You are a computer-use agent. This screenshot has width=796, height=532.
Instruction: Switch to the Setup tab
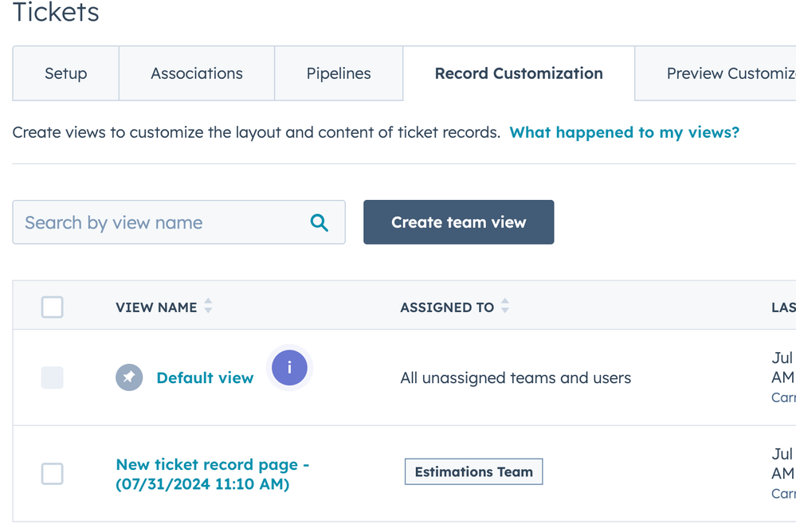[66, 73]
